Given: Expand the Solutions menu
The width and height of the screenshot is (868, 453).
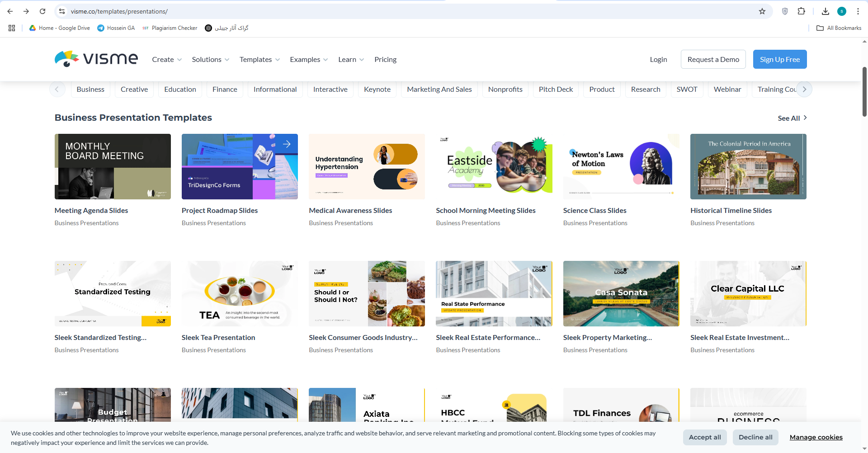Looking at the screenshot, I should click(x=210, y=60).
